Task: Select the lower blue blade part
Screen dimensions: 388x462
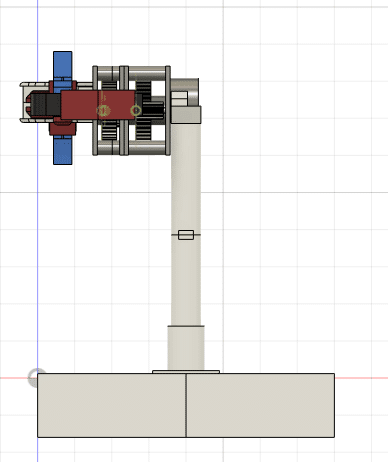Action: (63, 151)
